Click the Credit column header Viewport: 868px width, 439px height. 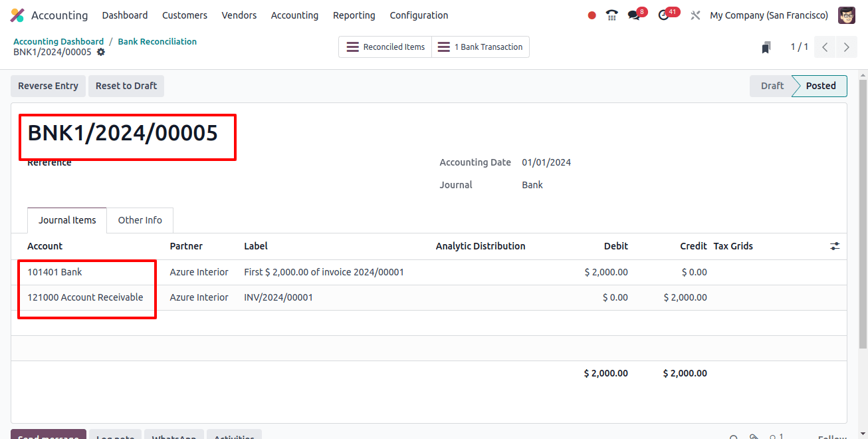coord(693,246)
